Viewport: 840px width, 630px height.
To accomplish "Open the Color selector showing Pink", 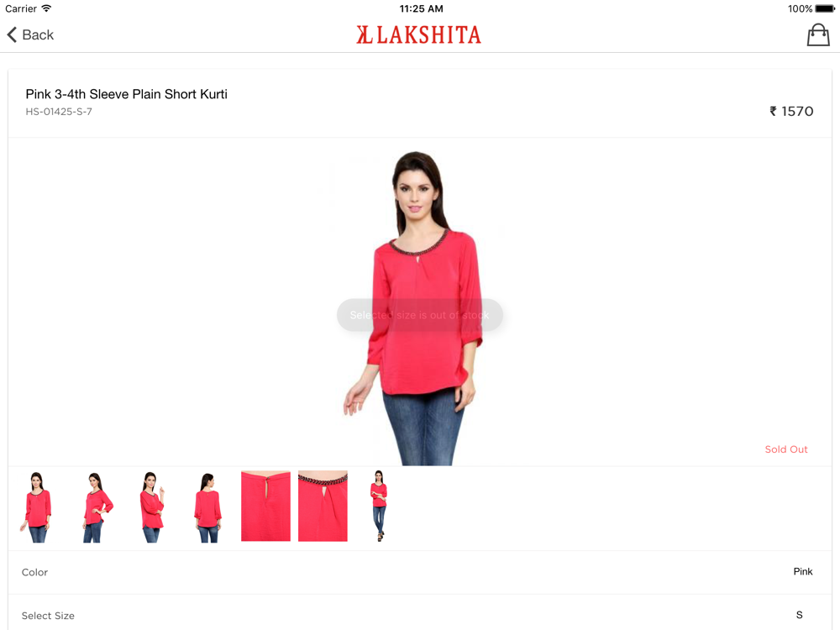I will [x=420, y=572].
